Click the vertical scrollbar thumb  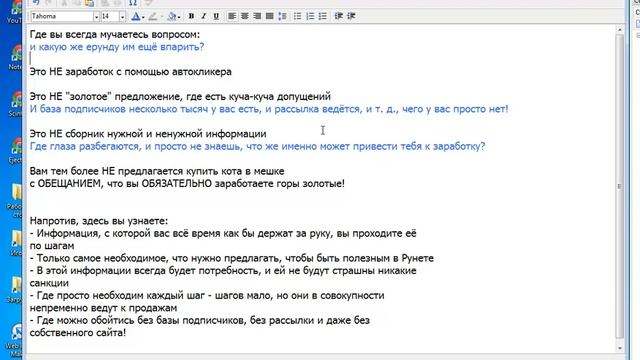pyautogui.click(x=620, y=186)
